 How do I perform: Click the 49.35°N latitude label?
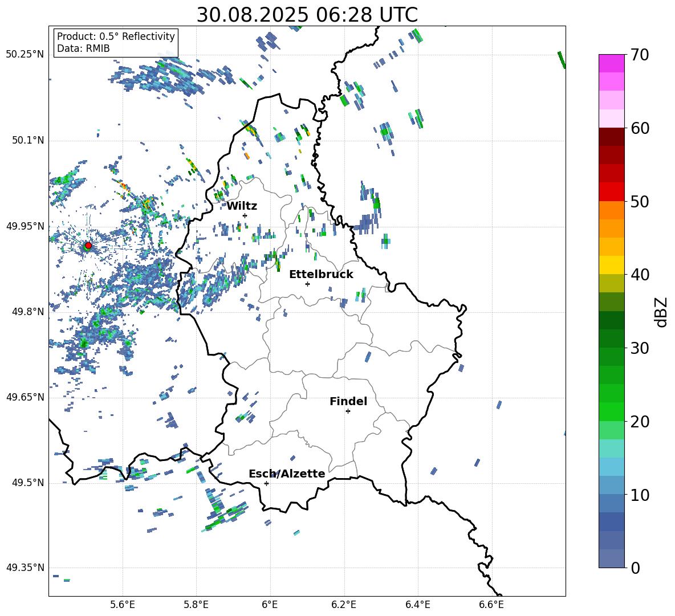pyautogui.click(x=25, y=568)
